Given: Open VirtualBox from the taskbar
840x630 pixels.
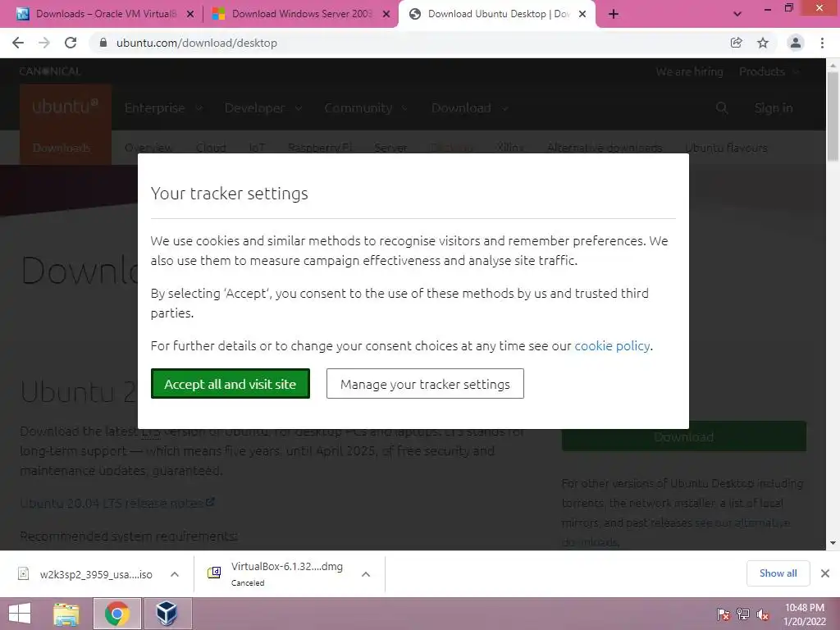Looking at the screenshot, I should pyautogui.click(x=167, y=614).
